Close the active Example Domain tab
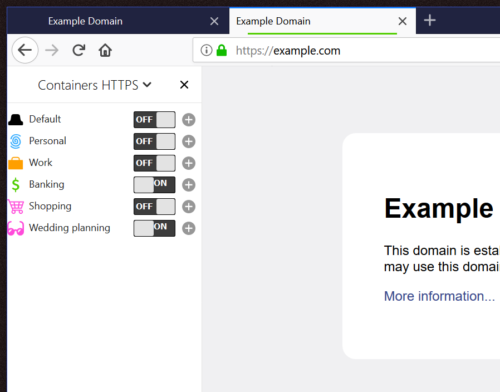 402,21
